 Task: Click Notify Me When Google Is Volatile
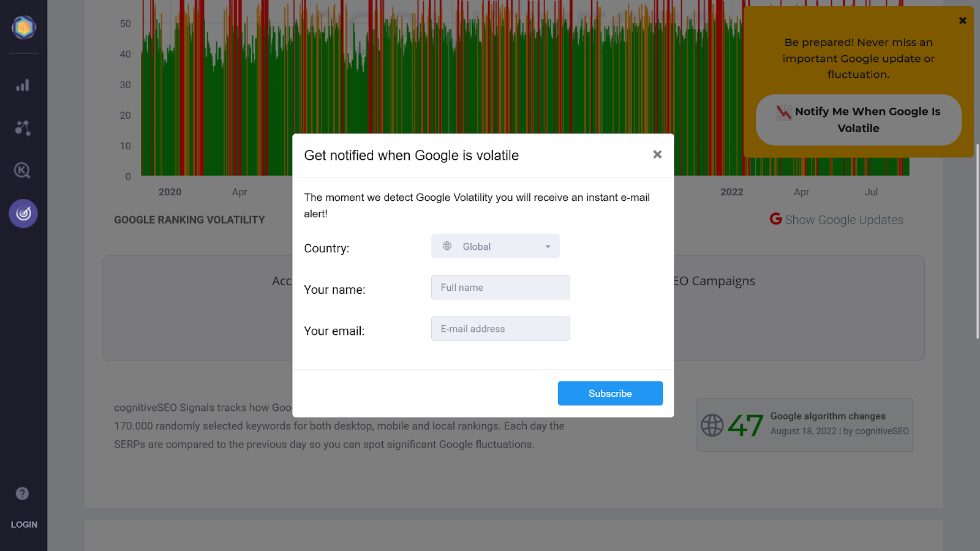tap(859, 120)
